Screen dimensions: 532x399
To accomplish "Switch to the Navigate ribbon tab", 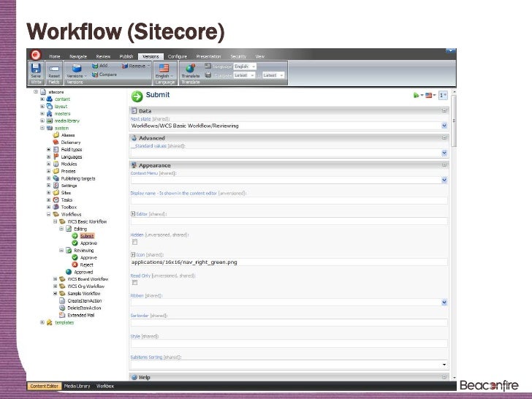I will click(78, 57).
